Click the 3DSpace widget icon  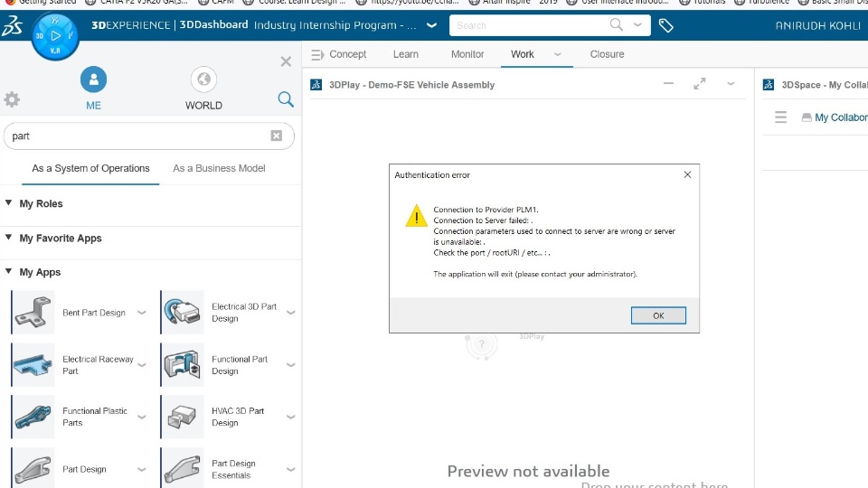tap(769, 85)
